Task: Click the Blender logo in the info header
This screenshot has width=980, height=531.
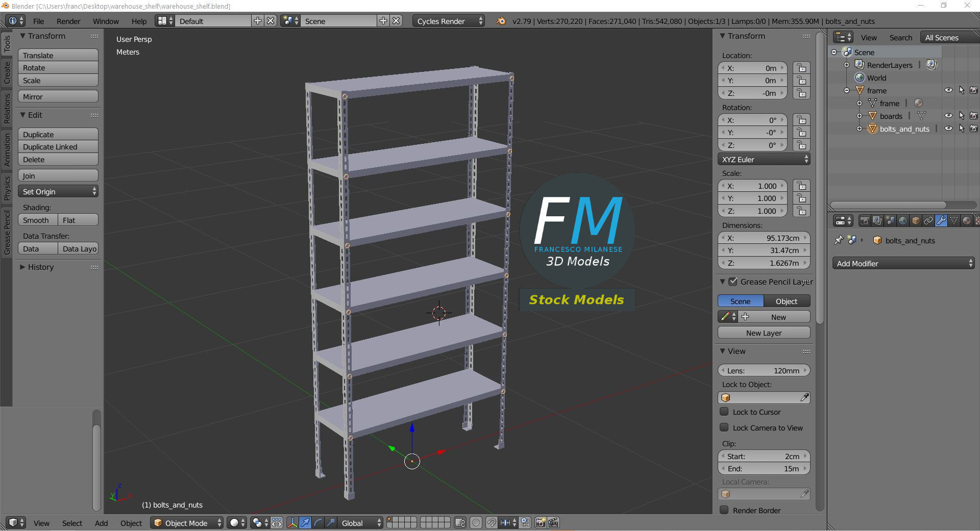Action: [501, 21]
